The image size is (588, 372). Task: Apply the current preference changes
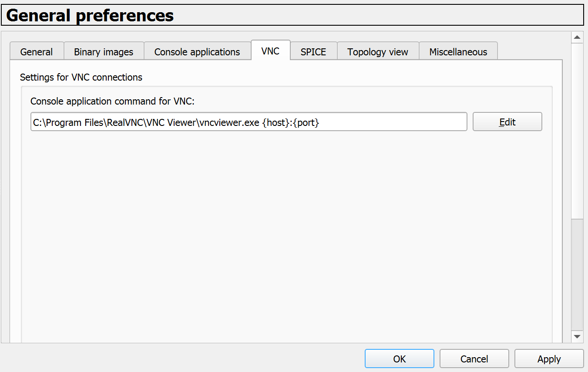[549, 359]
